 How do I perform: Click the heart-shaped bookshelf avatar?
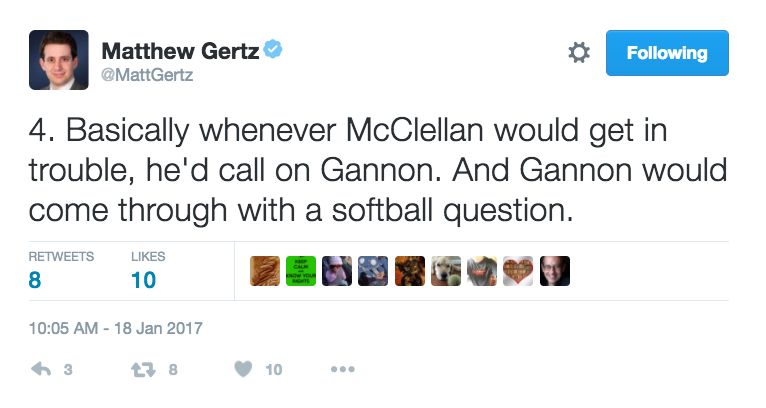click(x=518, y=271)
